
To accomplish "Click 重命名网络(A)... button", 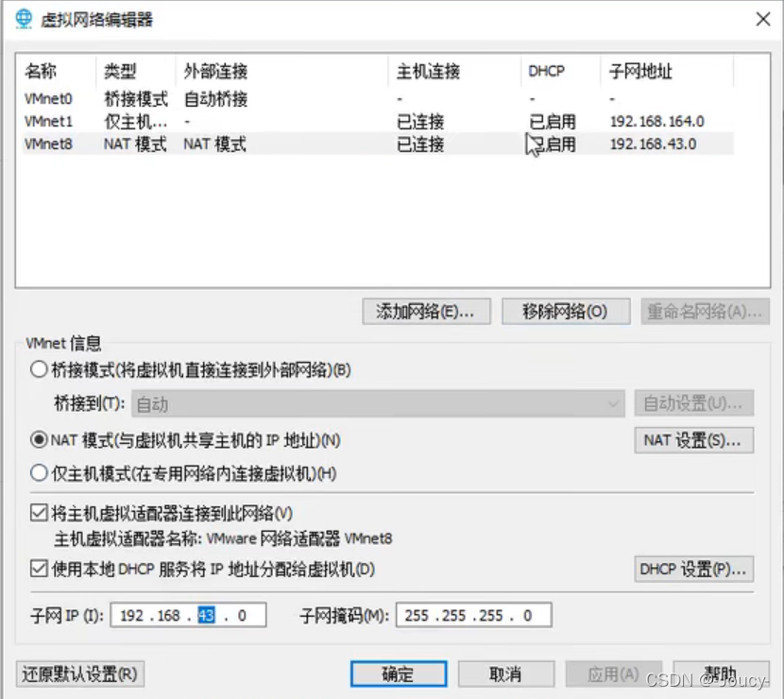I will 705,312.
